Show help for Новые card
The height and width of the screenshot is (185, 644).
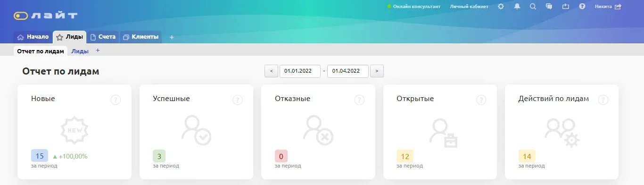click(116, 100)
